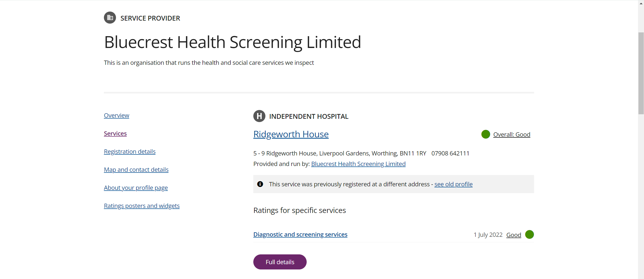
Task: Click the see old profile link
Action: [x=453, y=184]
